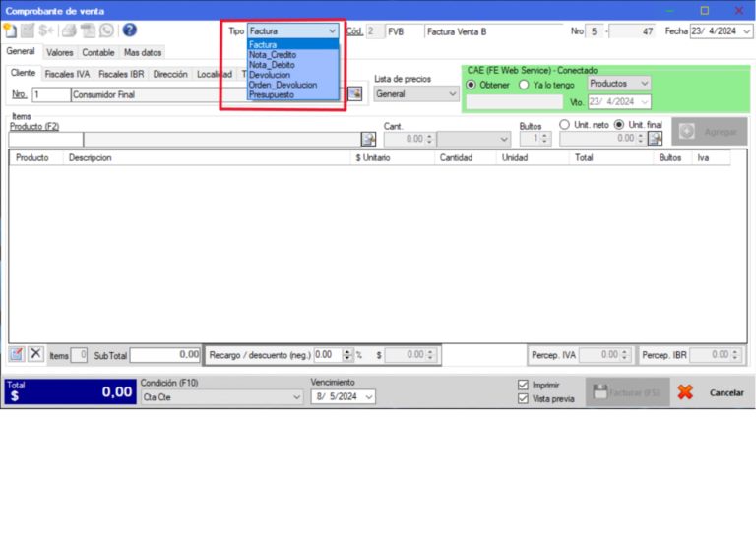Click the client search icon beside Consumidor Final

[x=354, y=93]
